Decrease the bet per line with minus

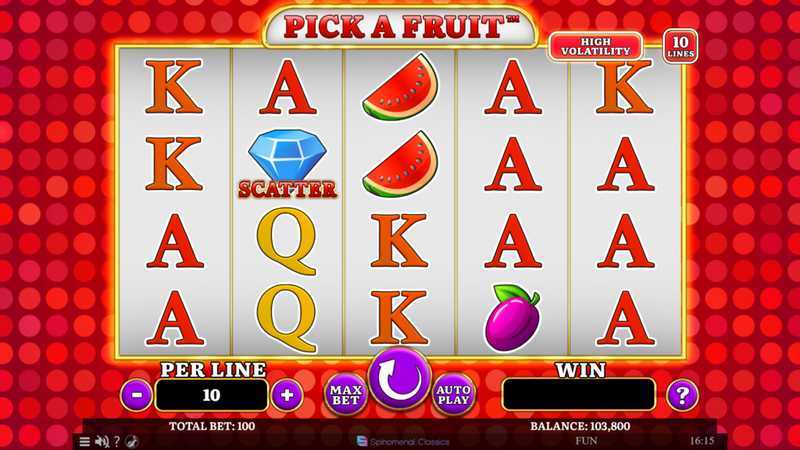click(x=136, y=395)
